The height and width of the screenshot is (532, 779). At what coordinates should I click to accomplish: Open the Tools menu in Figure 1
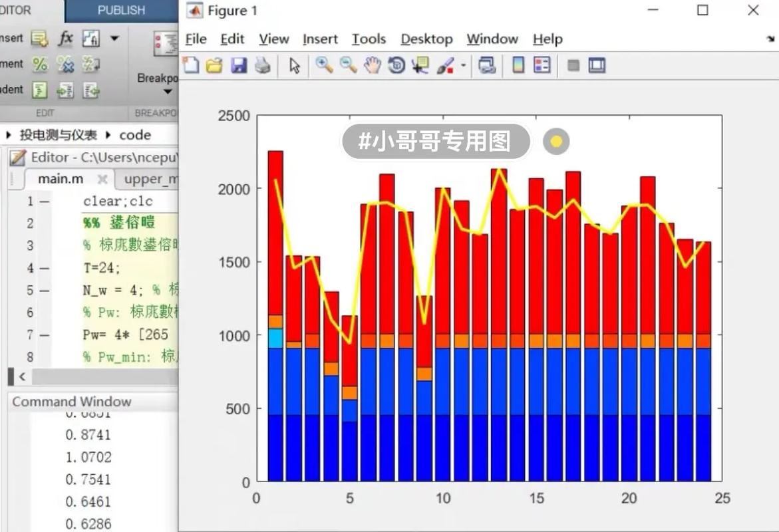[369, 39]
